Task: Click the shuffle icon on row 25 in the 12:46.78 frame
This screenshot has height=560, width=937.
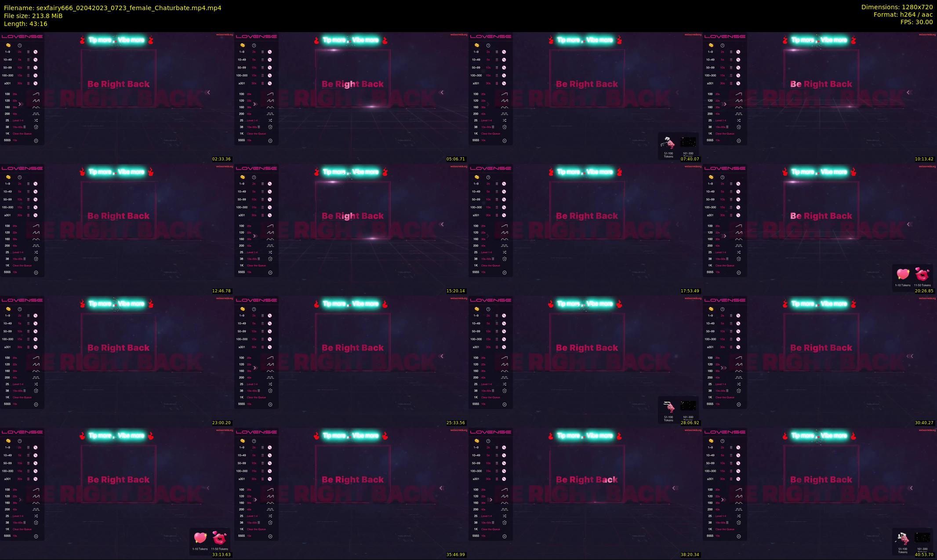Action: [36, 252]
